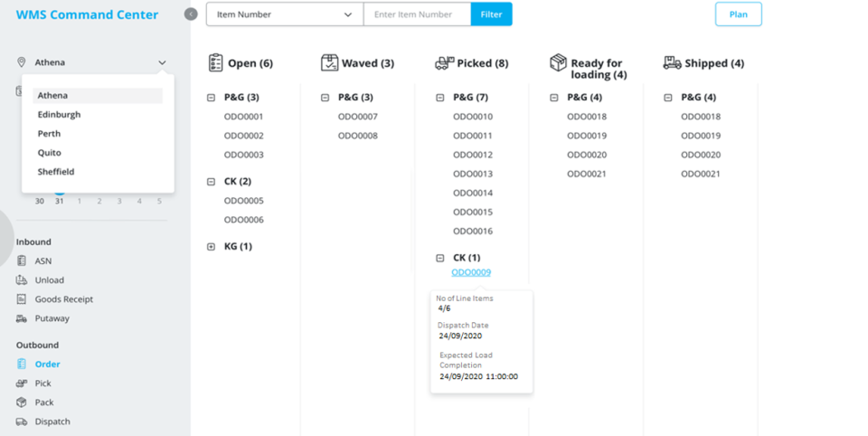This screenshot has width=868, height=436.
Task: Open the ASN inbound page
Action: (43, 261)
